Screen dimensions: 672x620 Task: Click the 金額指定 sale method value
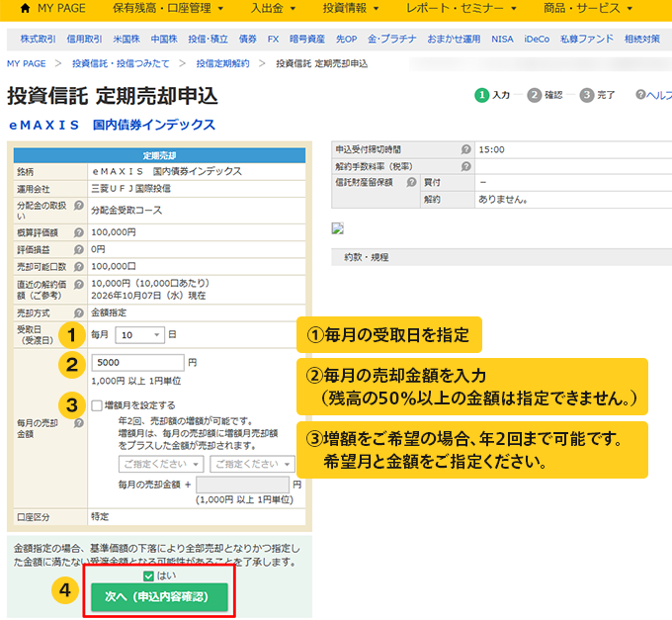point(109,312)
